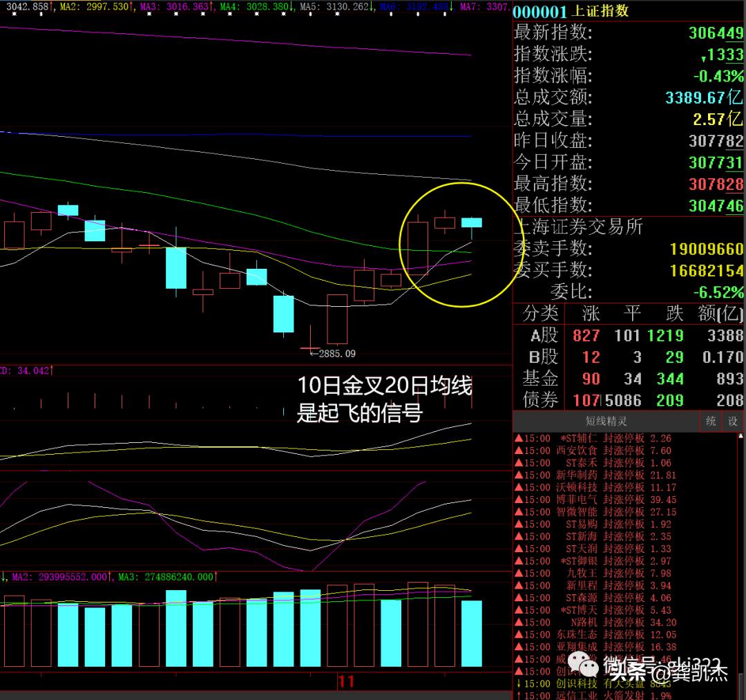The width and height of the screenshot is (746, 700).
Task: Click the MACD 34.042 indicator value
Action: pyautogui.click(x=26, y=370)
